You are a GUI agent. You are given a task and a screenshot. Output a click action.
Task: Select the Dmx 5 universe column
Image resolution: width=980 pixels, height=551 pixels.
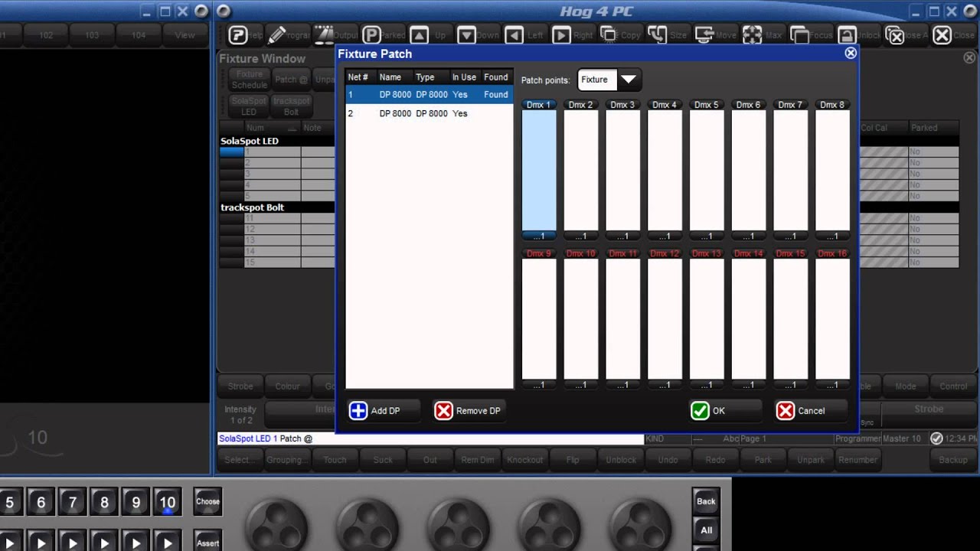tap(707, 169)
